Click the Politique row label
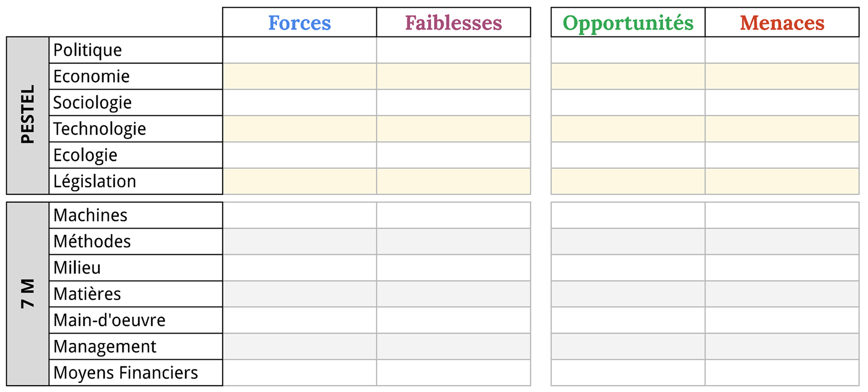868x392 pixels. 88,50
